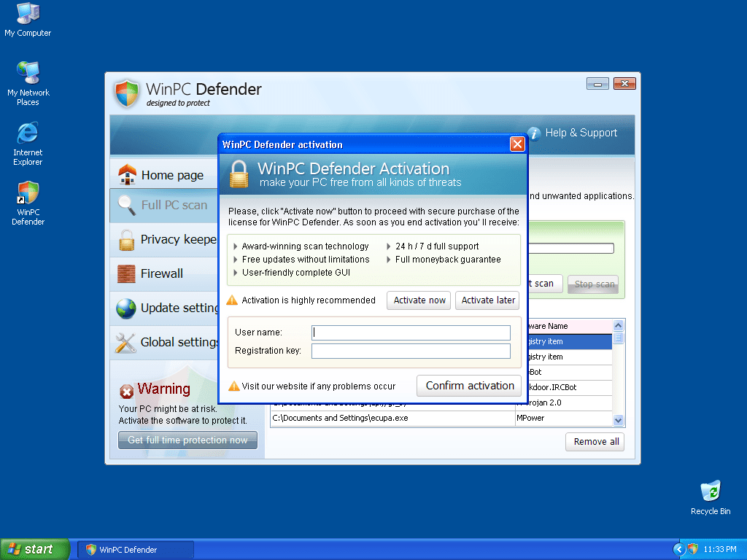Click the User name input field
This screenshot has width=747, height=560.
(x=411, y=332)
